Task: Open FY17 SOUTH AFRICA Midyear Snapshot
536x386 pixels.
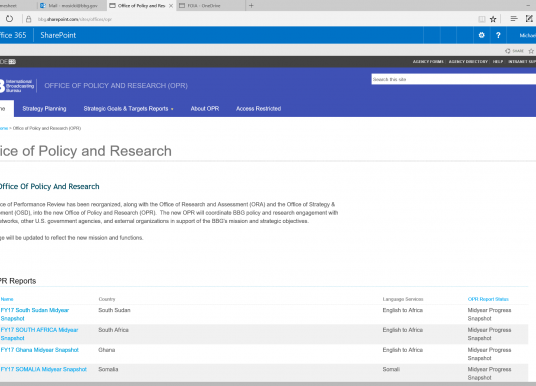Action: 39,334
